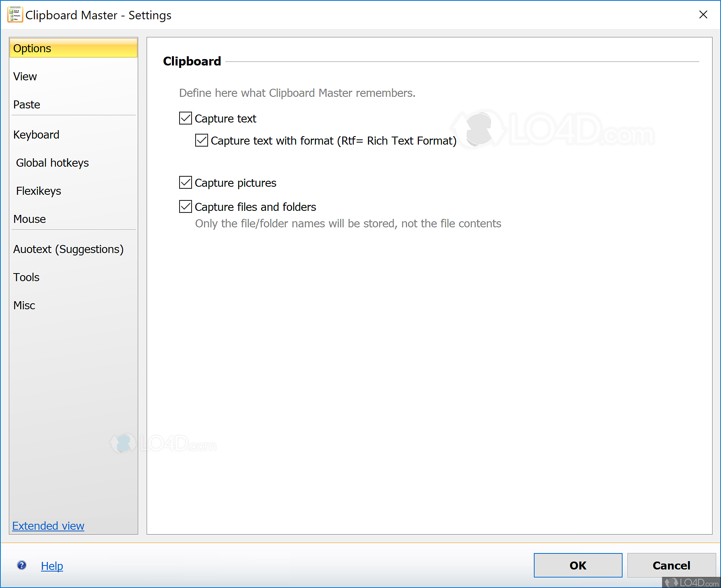The width and height of the screenshot is (721, 588).
Task: Toggle the Capture text checkbox
Action: pos(186,118)
